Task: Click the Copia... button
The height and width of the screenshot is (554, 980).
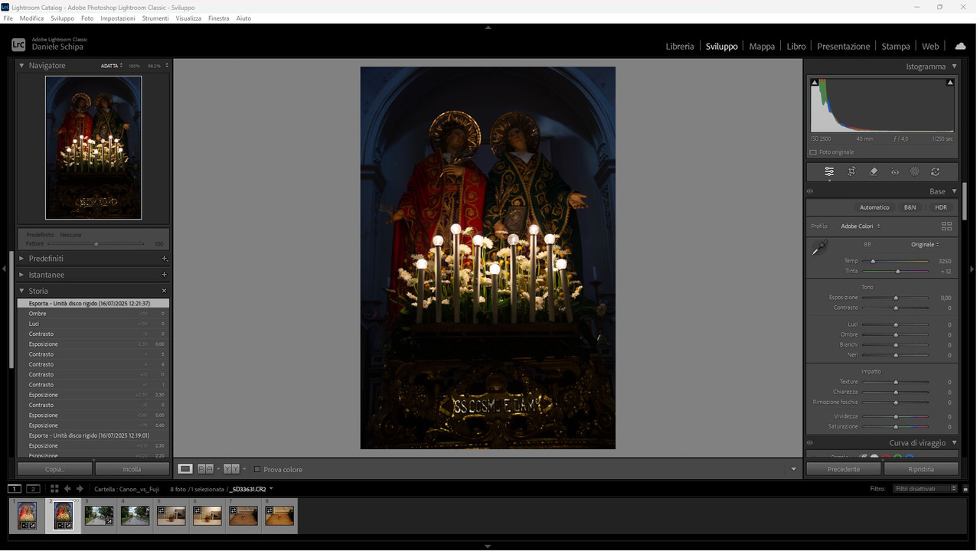Action: point(55,469)
